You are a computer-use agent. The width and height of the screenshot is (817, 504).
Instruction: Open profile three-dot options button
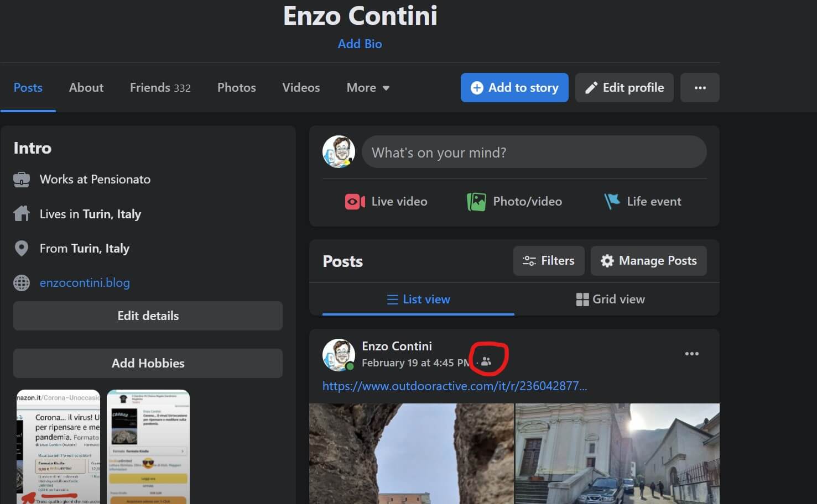[700, 88]
